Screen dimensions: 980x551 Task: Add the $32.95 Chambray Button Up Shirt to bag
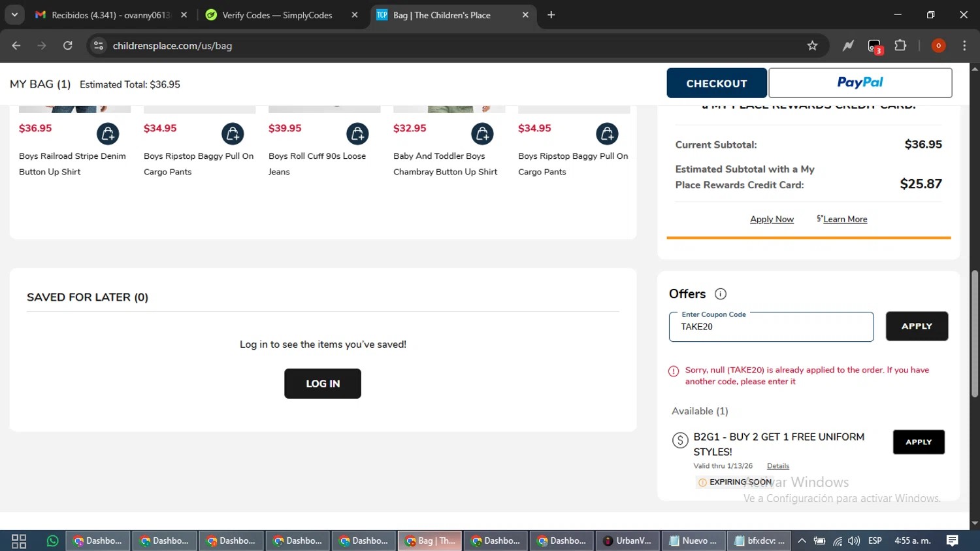(482, 134)
